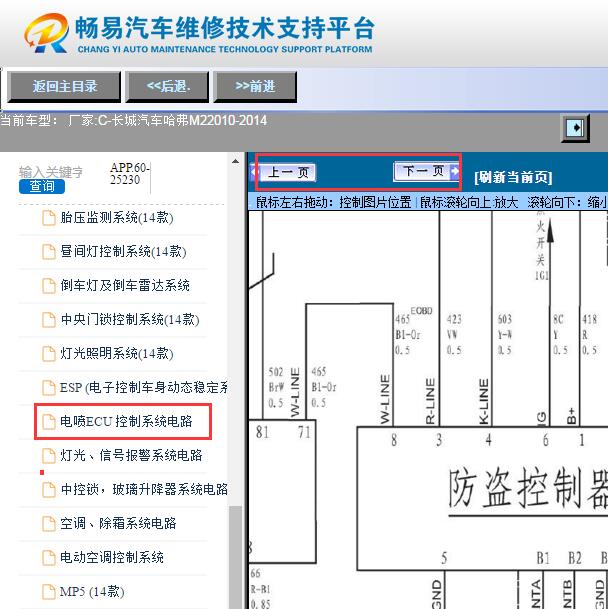
Task: Click the 查询 search button
Action: tap(42, 186)
